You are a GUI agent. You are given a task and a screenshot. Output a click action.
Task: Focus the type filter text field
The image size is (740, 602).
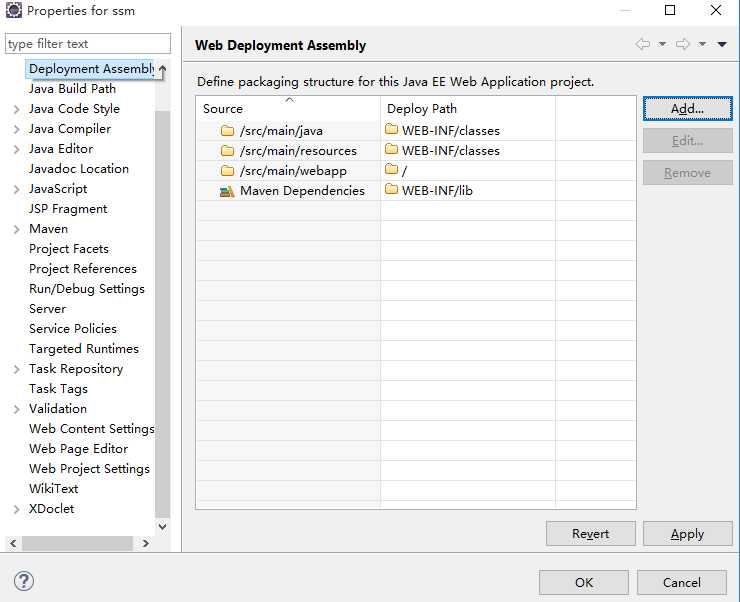pyautogui.click(x=87, y=44)
